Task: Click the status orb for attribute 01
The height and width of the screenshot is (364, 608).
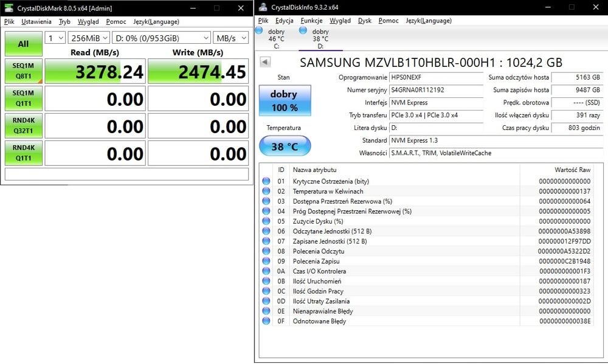Action: click(266, 181)
